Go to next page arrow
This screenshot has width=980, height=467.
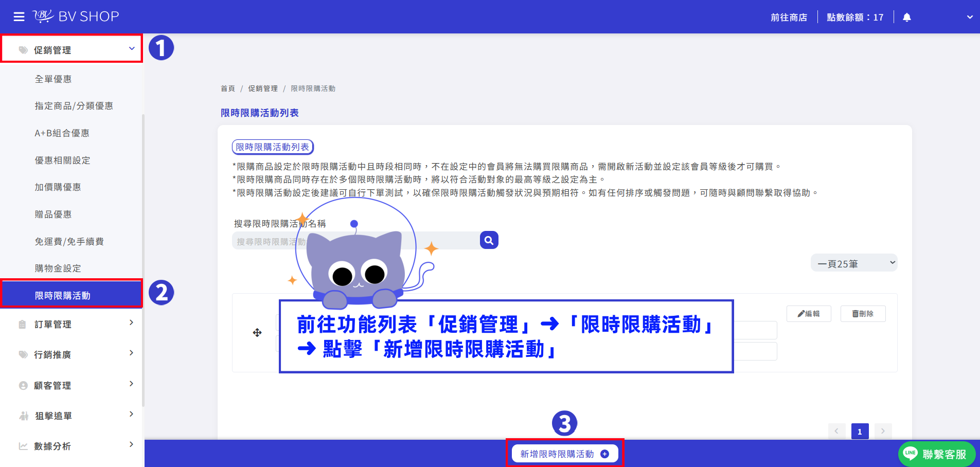[883, 431]
